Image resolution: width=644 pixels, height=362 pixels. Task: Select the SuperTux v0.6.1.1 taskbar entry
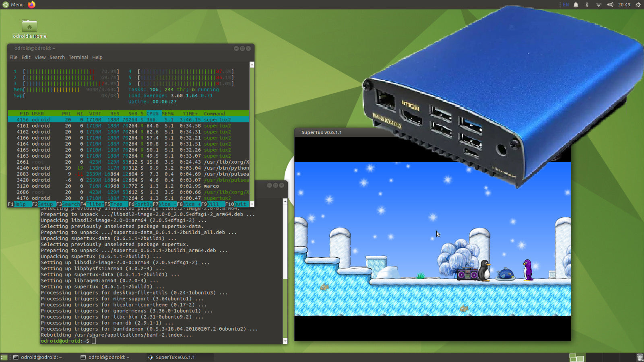coord(174,357)
